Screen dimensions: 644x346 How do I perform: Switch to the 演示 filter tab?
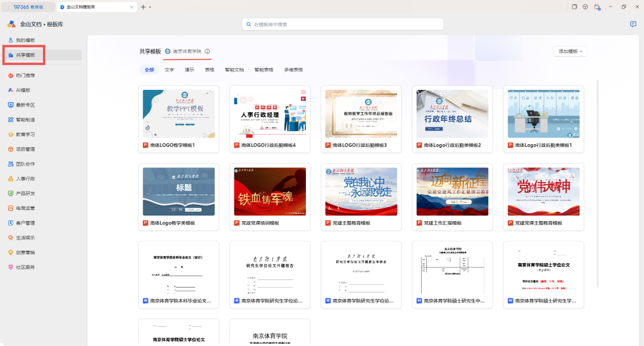(190, 70)
